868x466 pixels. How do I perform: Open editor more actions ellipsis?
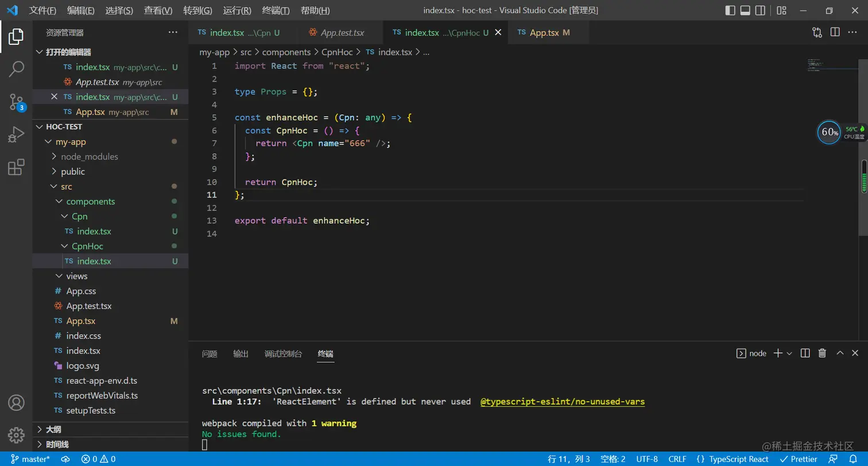pos(854,33)
